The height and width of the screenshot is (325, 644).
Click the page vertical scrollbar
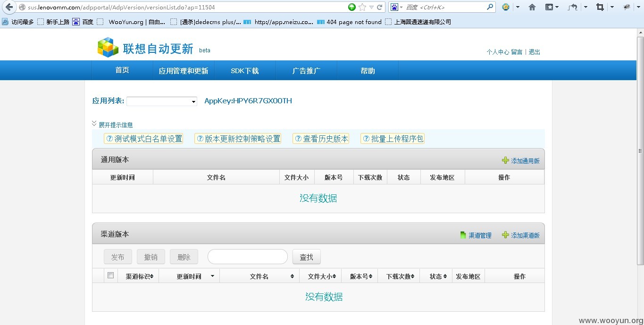point(640,151)
